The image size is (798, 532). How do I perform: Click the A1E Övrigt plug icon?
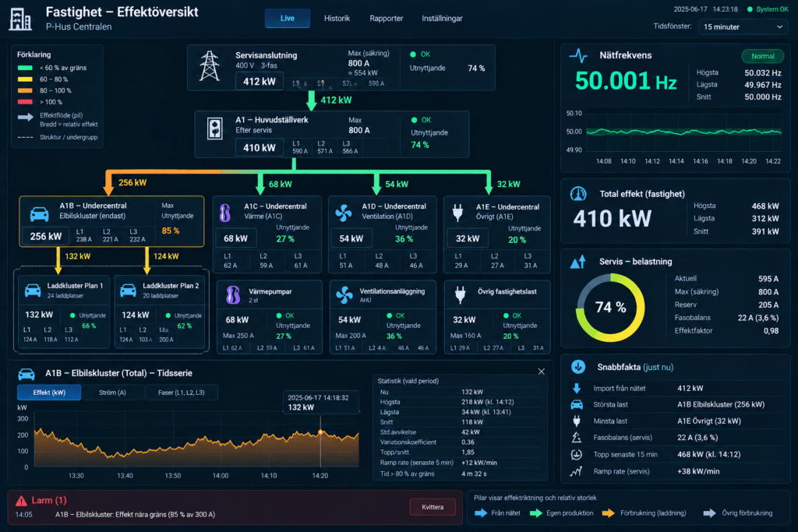(457, 213)
